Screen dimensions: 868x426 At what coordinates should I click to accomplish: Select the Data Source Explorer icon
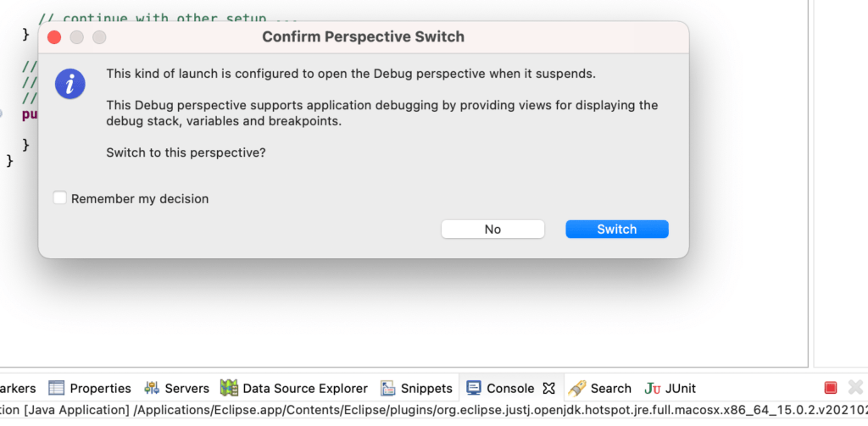(229, 388)
